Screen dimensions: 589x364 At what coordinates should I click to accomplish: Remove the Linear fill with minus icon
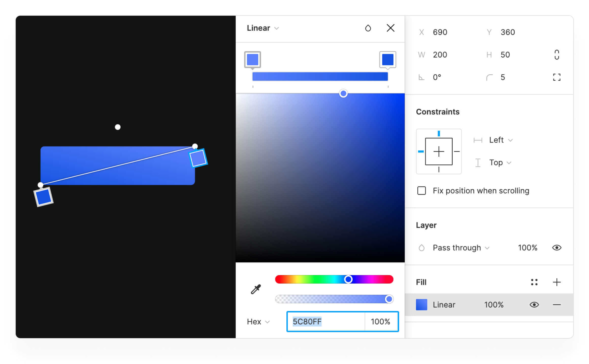[x=557, y=305]
